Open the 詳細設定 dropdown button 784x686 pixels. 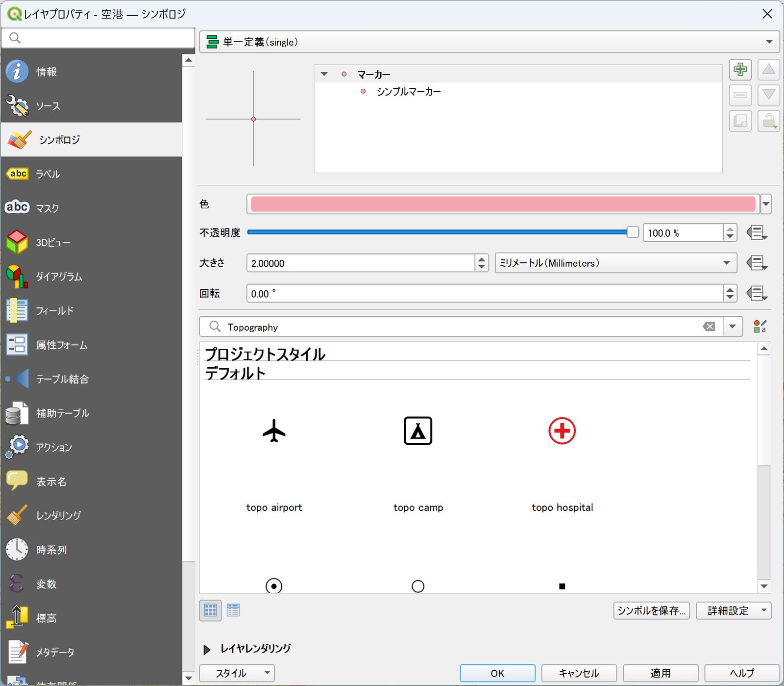point(734,610)
